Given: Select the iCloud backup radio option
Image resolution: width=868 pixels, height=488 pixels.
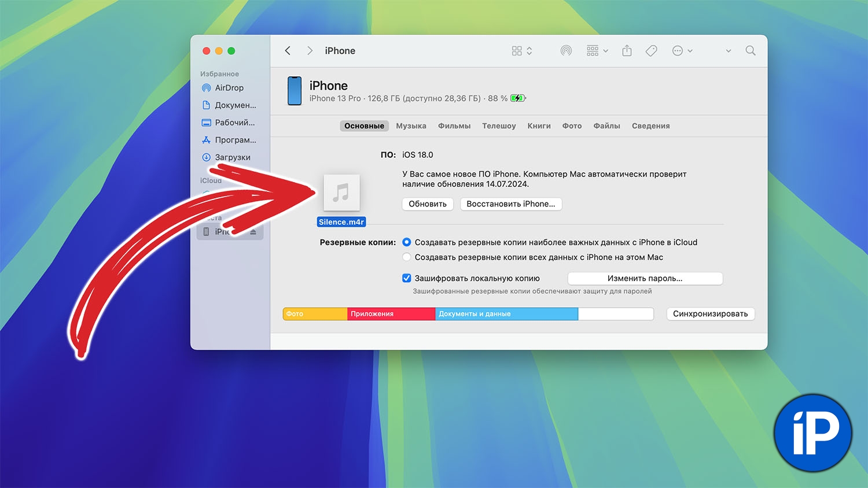Looking at the screenshot, I should point(407,242).
